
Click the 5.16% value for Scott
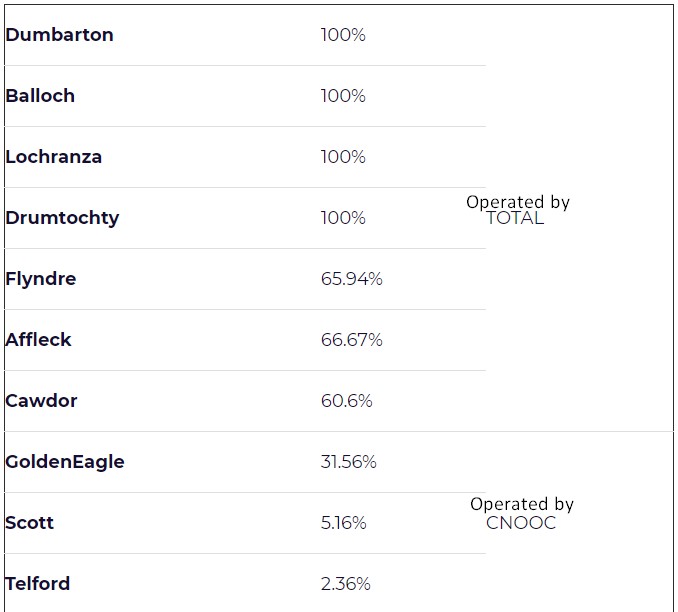pyautogui.click(x=343, y=523)
